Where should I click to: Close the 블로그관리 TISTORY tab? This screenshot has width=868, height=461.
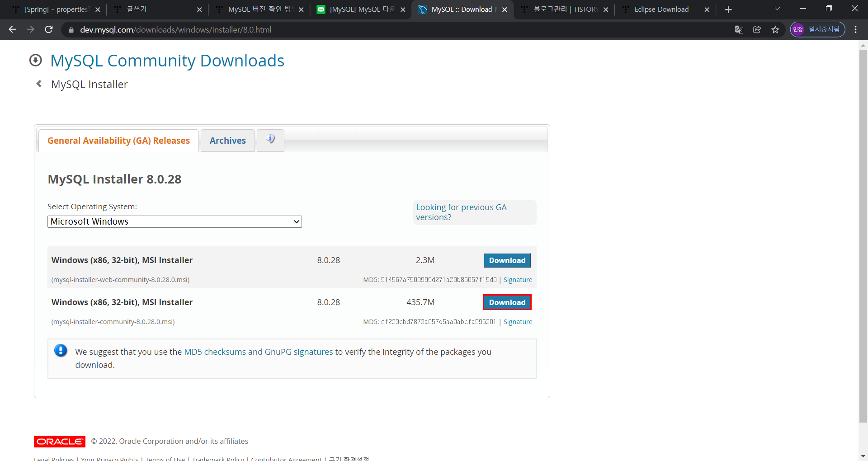[606, 9]
